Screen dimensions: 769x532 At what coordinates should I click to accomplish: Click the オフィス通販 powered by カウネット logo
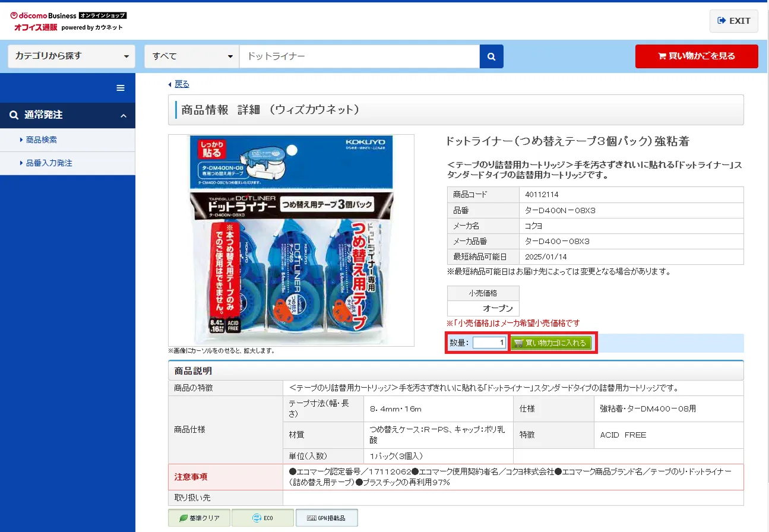[68, 27]
